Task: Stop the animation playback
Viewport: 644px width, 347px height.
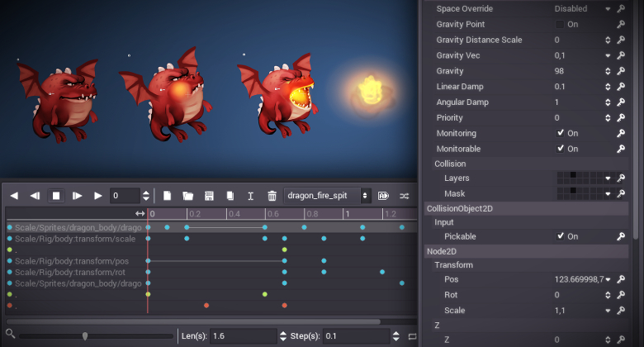Action: coord(56,196)
